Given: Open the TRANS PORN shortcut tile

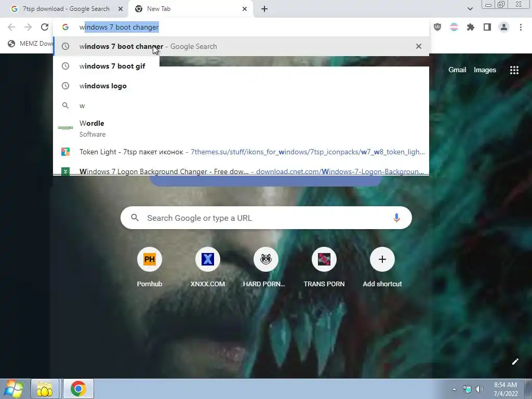Looking at the screenshot, I should (324, 268).
